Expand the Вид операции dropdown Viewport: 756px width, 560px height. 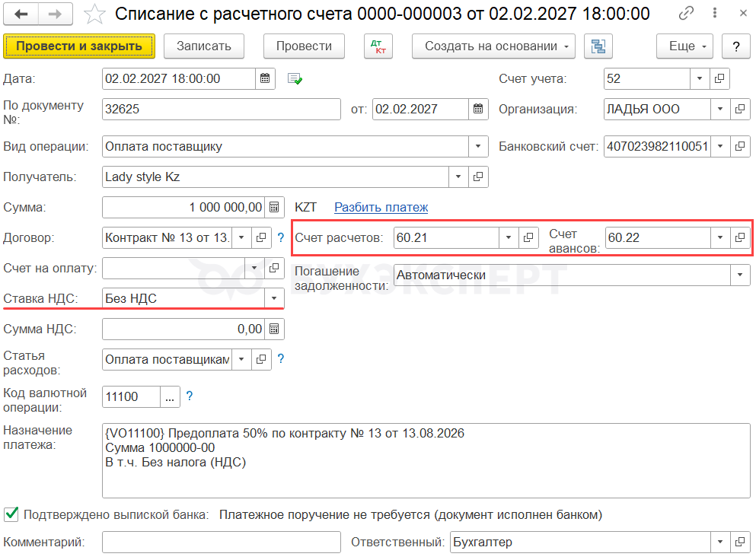tap(478, 147)
